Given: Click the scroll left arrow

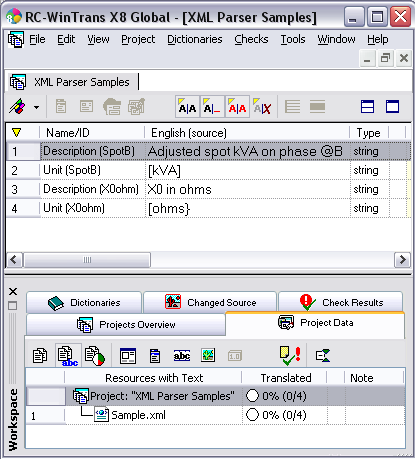Looking at the screenshot, I should (x=14, y=260).
